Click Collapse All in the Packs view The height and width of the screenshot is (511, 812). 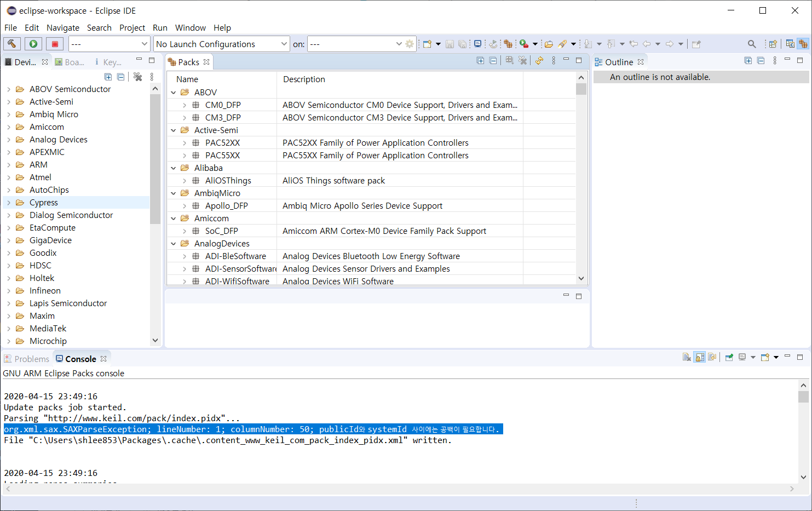[x=493, y=61]
